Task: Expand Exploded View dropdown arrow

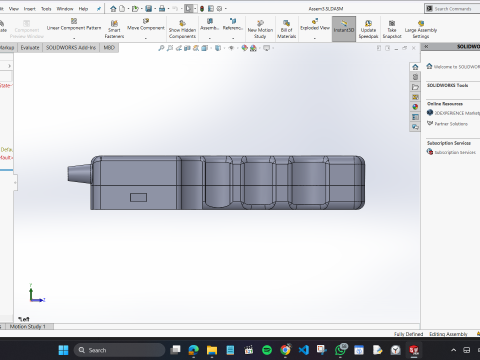Action: 315,38
